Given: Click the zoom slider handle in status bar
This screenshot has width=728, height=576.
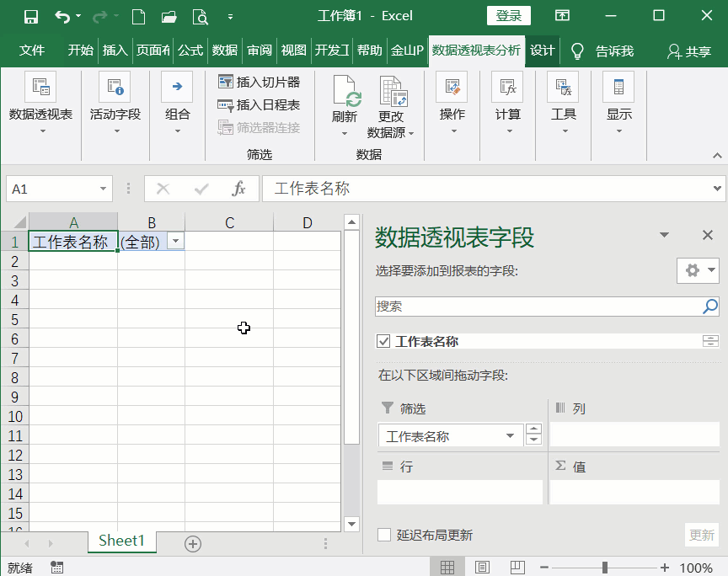Looking at the screenshot, I should tap(604, 568).
